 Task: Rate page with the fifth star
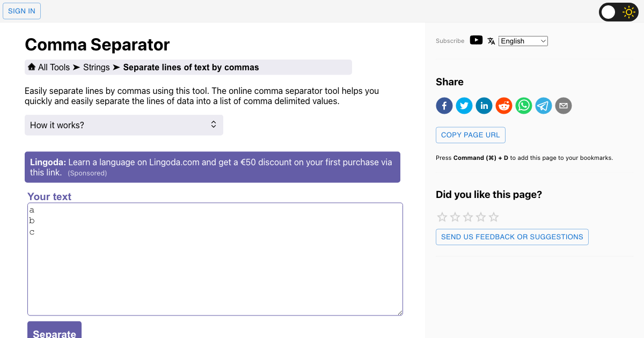(494, 217)
